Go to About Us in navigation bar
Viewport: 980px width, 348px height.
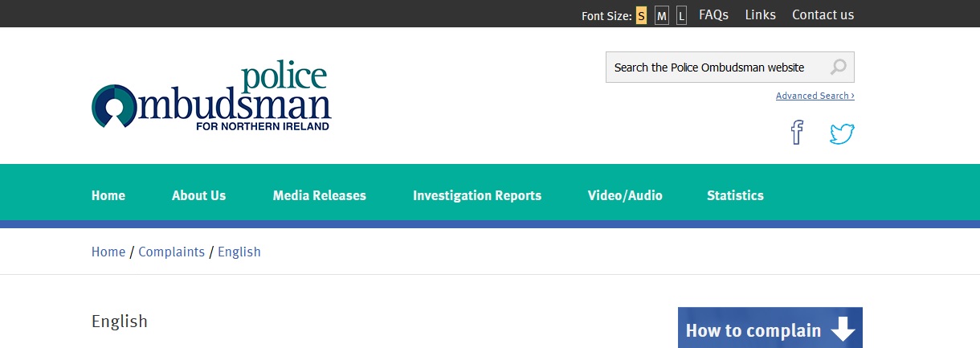tap(198, 195)
